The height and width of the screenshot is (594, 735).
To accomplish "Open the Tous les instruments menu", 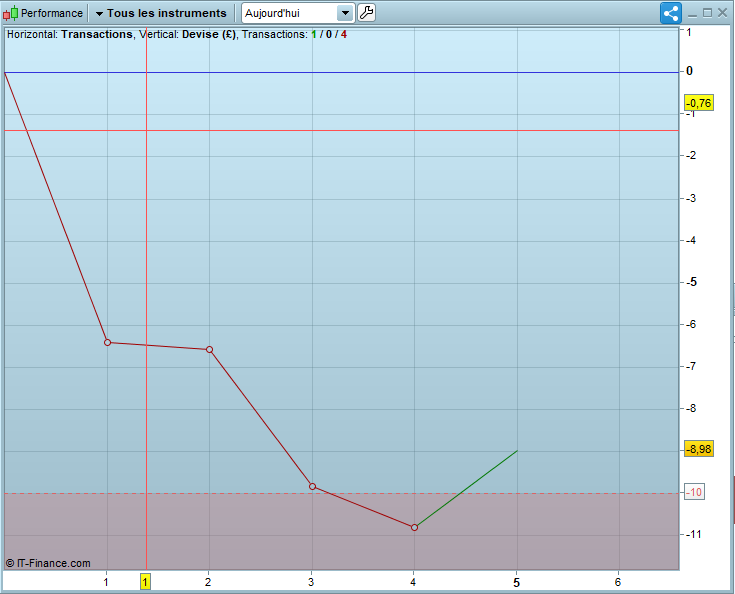I will point(161,13).
